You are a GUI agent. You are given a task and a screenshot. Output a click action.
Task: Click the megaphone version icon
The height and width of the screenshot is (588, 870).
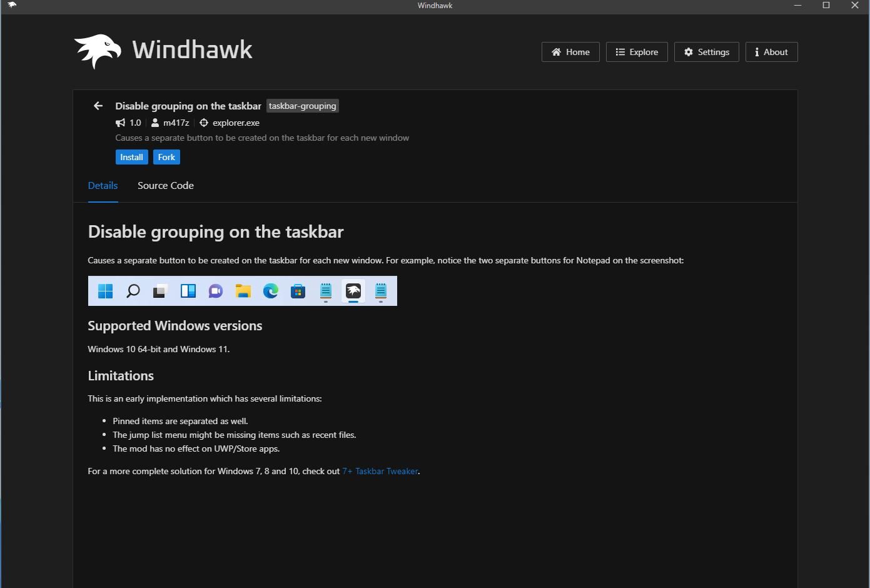pyautogui.click(x=120, y=123)
